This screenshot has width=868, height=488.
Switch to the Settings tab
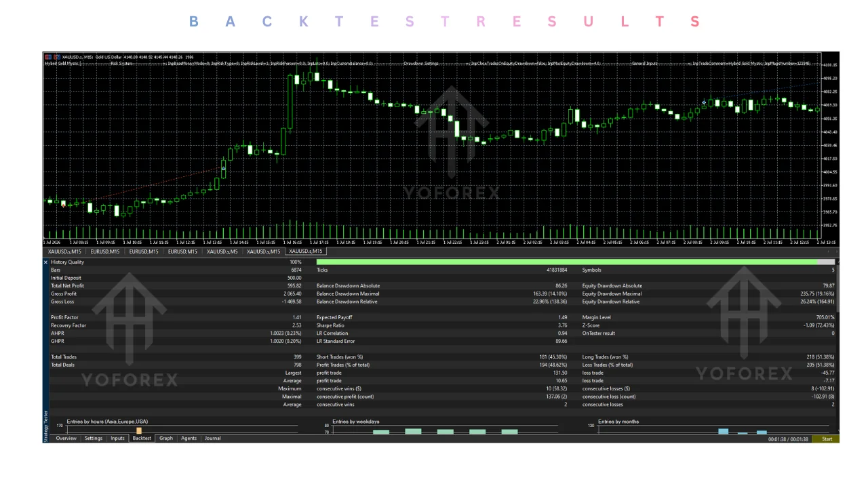(93, 439)
